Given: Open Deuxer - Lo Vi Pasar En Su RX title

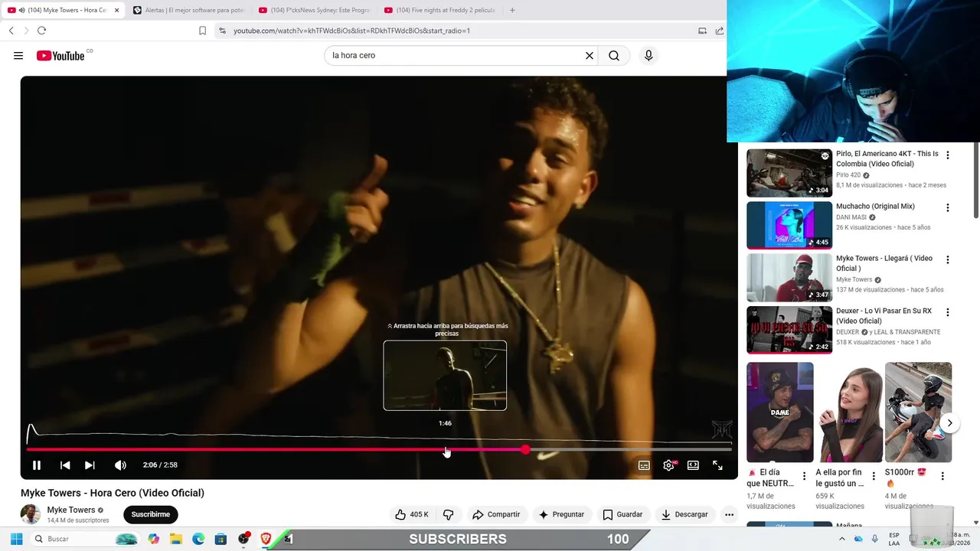Looking at the screenshot, I should [x=884, y=316].
